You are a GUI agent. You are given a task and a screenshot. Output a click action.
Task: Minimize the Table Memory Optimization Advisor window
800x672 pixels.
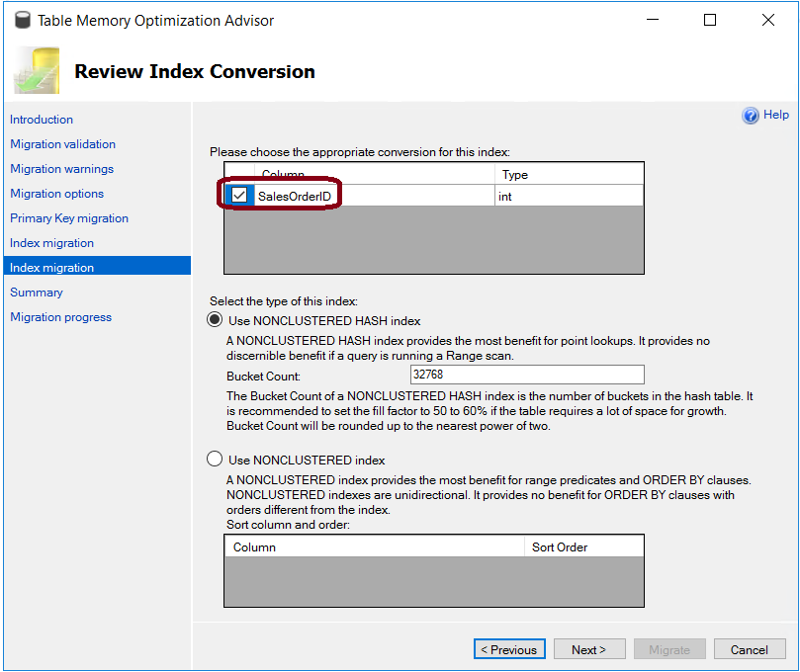coord(653,20)
